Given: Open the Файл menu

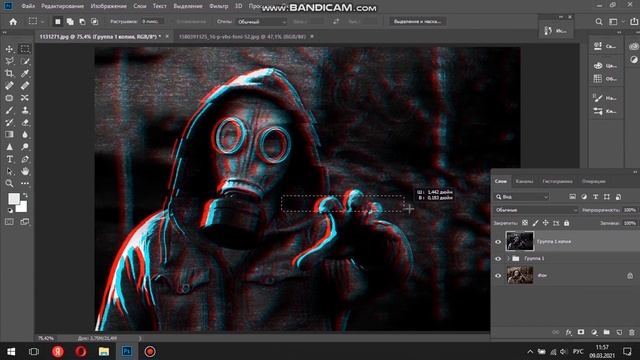Looking at the screenshot, I should point(28,6).
